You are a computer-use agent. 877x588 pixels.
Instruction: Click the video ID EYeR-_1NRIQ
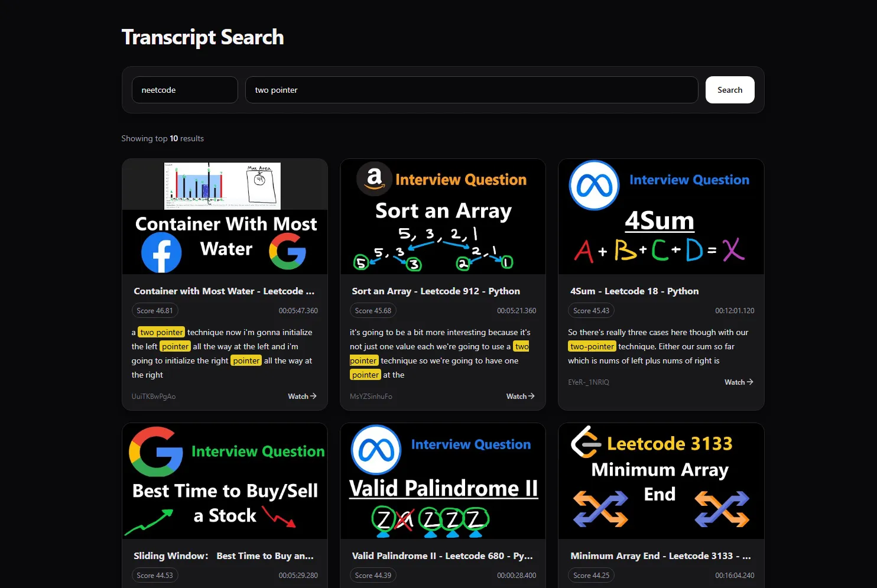tap(589, 382)
